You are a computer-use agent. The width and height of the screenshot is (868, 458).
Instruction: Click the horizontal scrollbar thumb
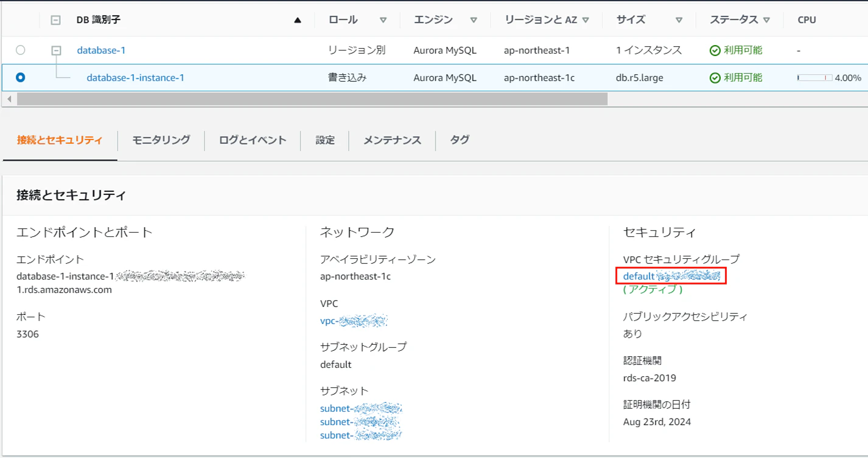tap(312, 99)
